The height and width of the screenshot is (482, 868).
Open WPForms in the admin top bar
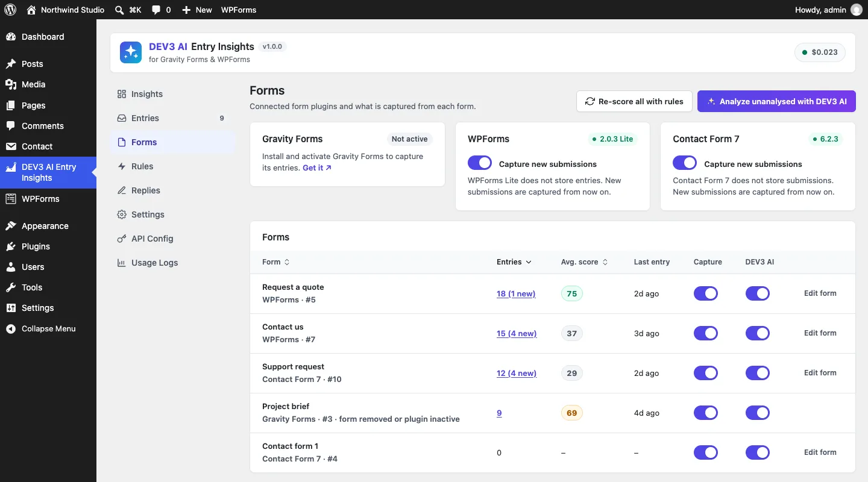point(239,10)
